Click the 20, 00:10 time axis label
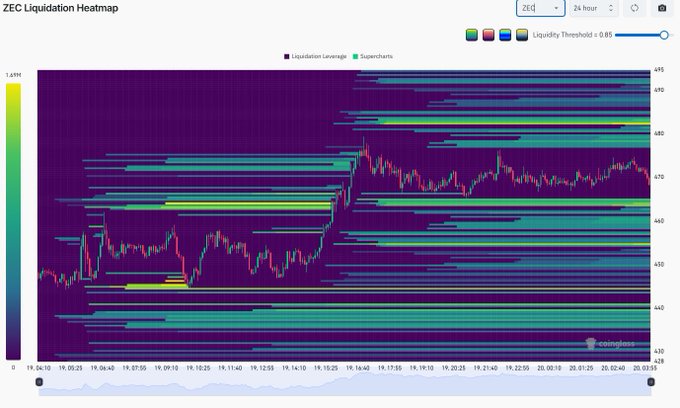 549,368
